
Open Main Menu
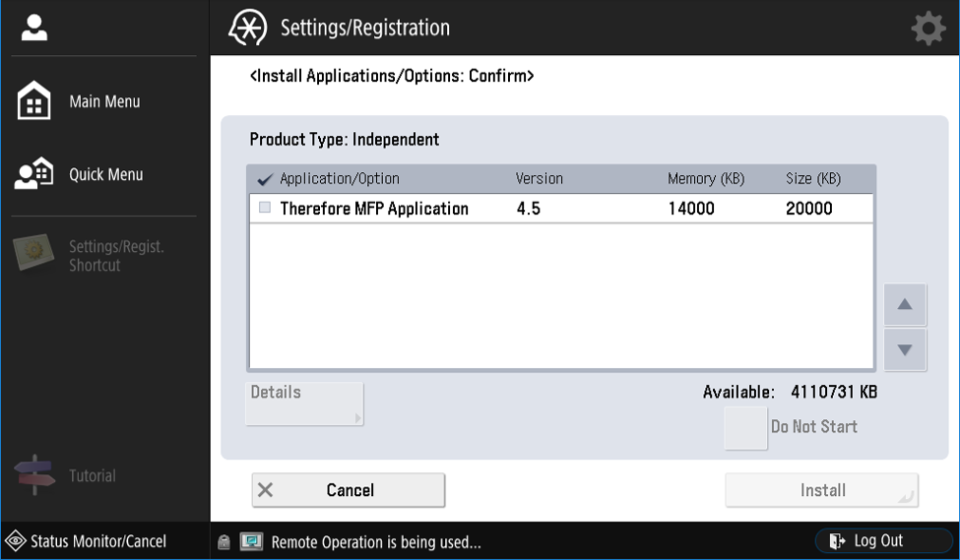pyautogui.click(x=104, y=101)
